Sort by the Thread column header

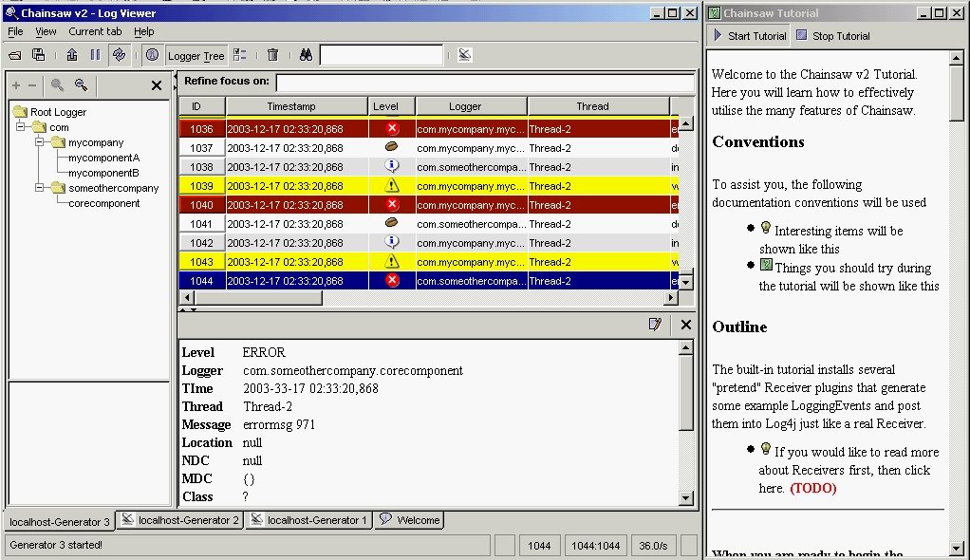click(598, 106)
